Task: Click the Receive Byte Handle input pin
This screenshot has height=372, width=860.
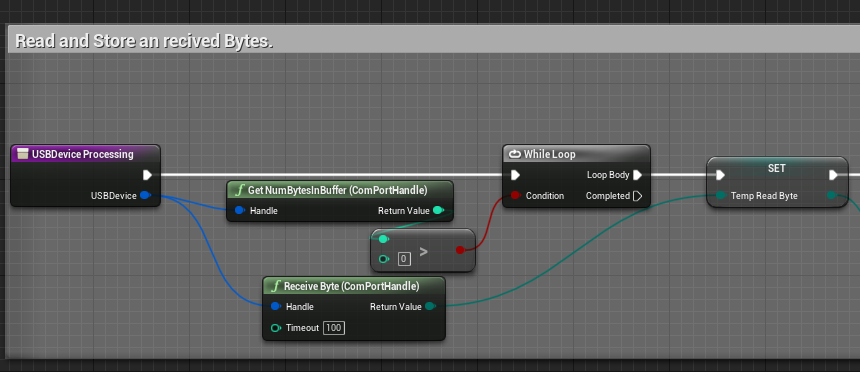Action: (276, 306)
